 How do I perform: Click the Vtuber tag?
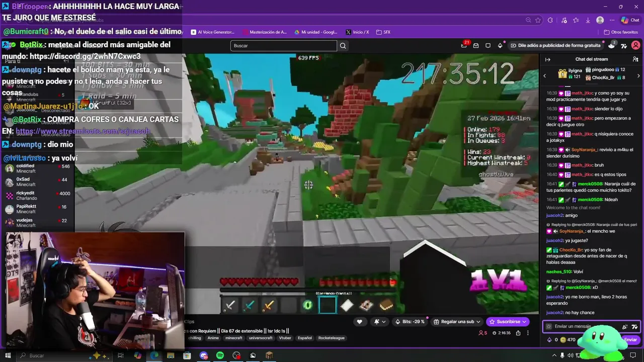(x=286, y=338)
